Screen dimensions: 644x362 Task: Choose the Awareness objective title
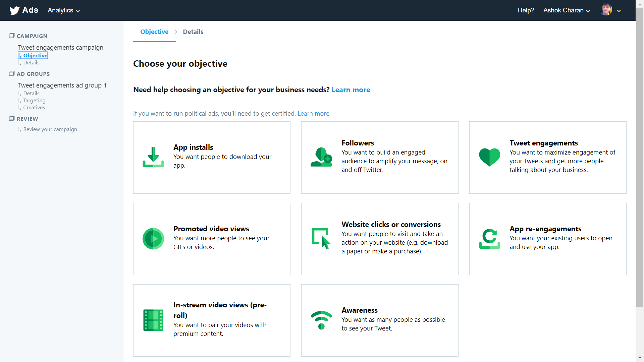pos(360,310)
